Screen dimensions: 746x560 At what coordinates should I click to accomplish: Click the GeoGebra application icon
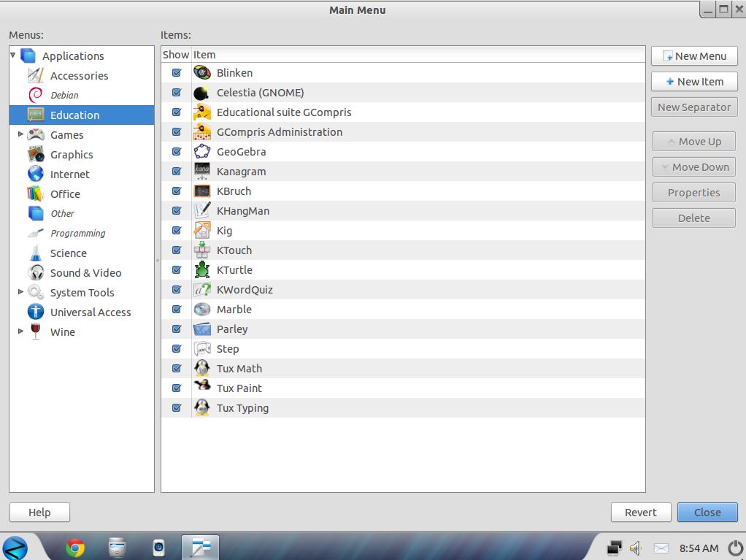click(x=202, y=152)
